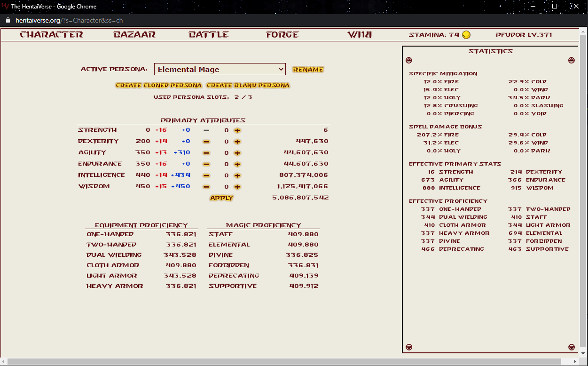Click the minus icon for Dexterity

coord(206,142)
